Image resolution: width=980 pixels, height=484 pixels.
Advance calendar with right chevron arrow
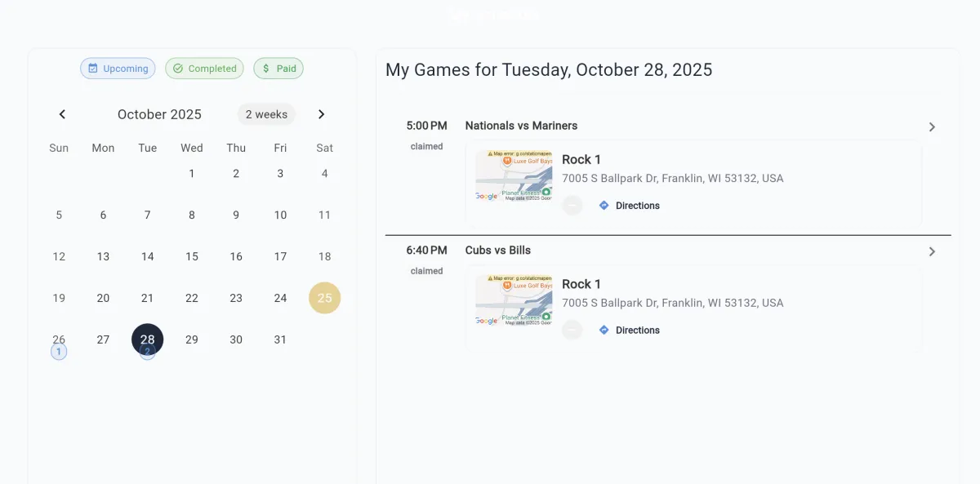tap(322, 114)
